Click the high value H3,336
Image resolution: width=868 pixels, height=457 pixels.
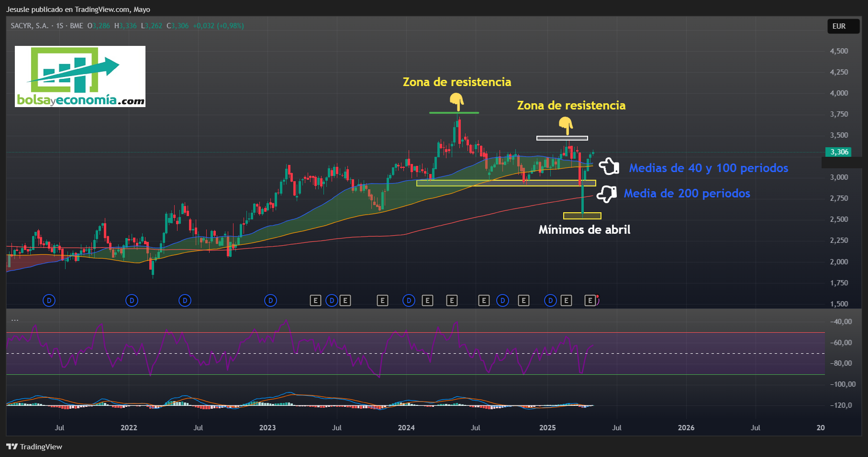click(x=125, y=26)
